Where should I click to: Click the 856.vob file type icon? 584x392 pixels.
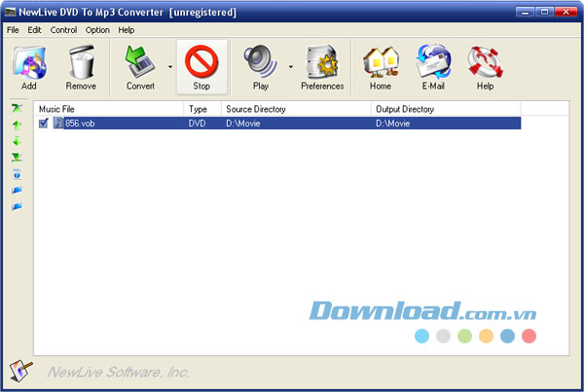click(x=58, y=123)
